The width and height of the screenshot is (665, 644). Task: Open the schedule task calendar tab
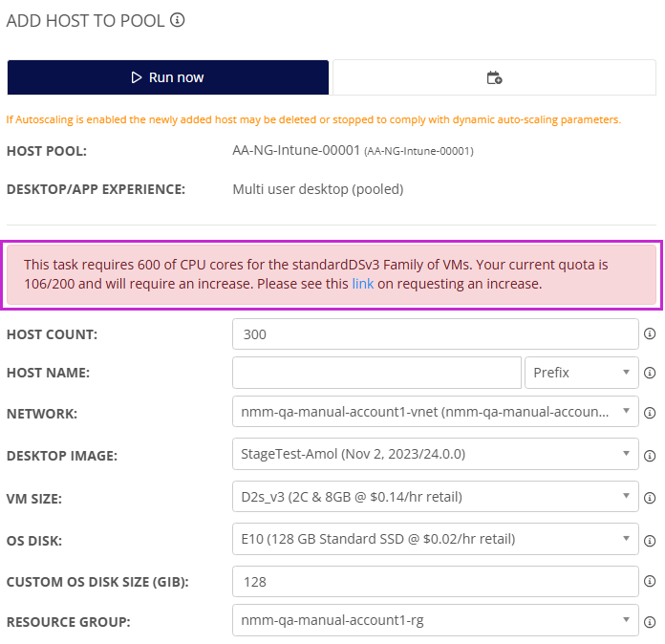(494, 77)
